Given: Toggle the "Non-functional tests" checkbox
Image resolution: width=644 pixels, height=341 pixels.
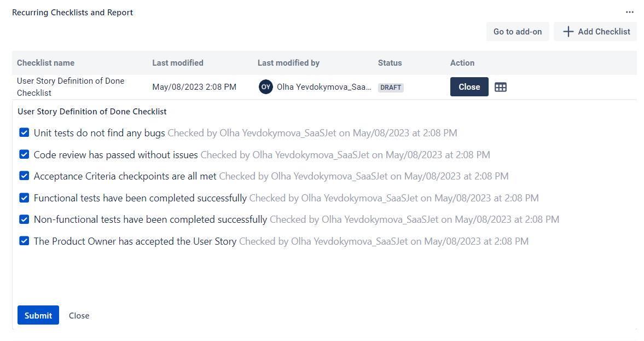Looking at the screenshot, I should (24, 219).
